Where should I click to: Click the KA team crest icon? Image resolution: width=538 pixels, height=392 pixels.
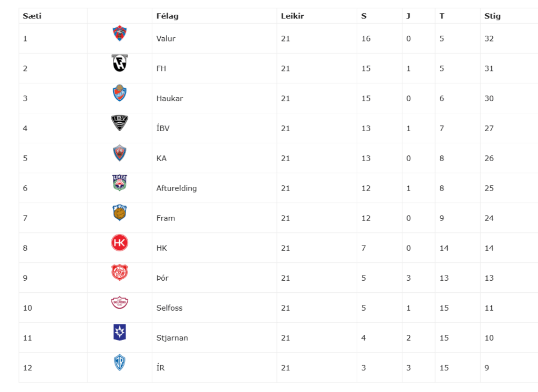point(120,153)
